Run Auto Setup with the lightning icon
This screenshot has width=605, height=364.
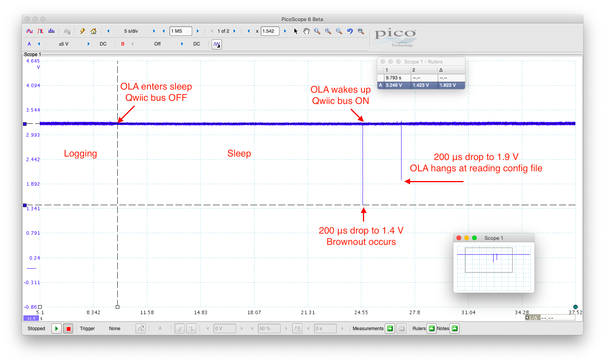pos(82,31)
